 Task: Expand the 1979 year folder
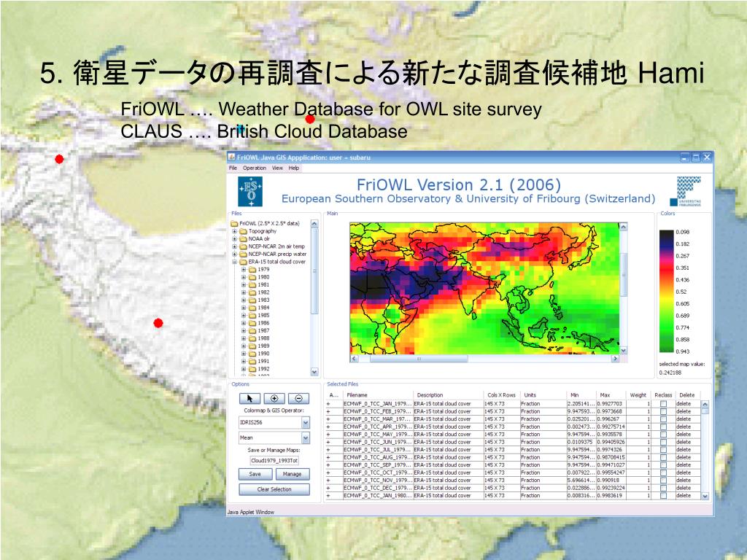[244, 270]
